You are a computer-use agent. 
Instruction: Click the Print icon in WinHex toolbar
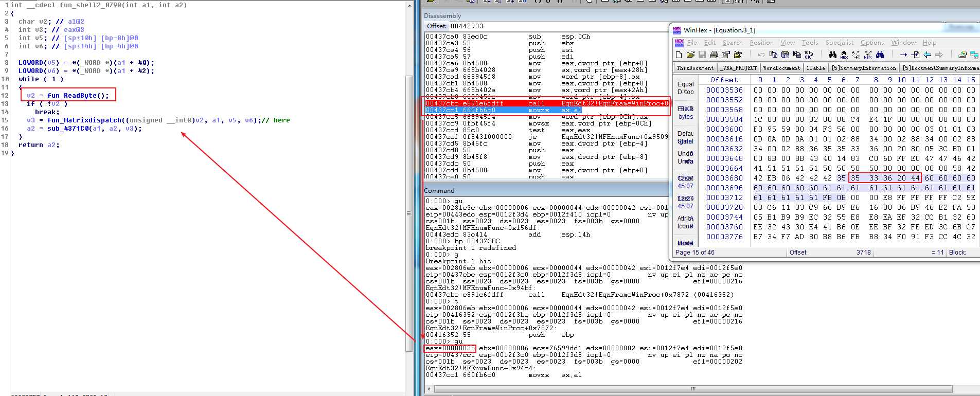pos(714,55)
